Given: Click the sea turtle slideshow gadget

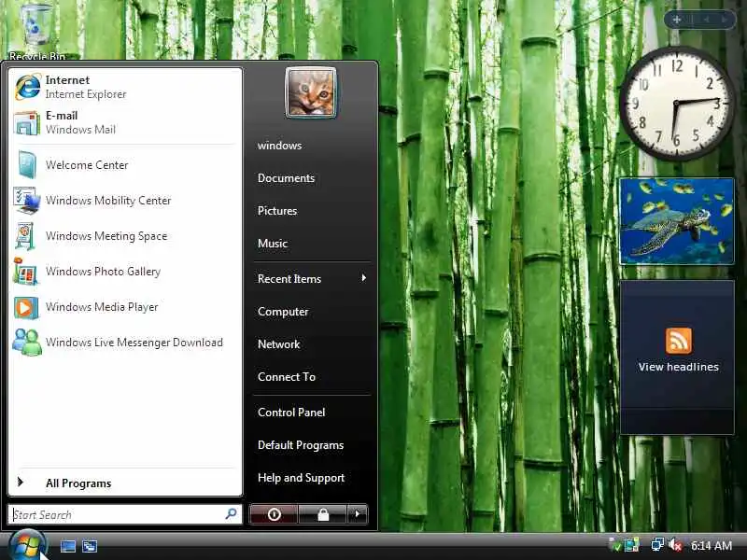Looking at the screenshot, I should click(x=676, y=221).
